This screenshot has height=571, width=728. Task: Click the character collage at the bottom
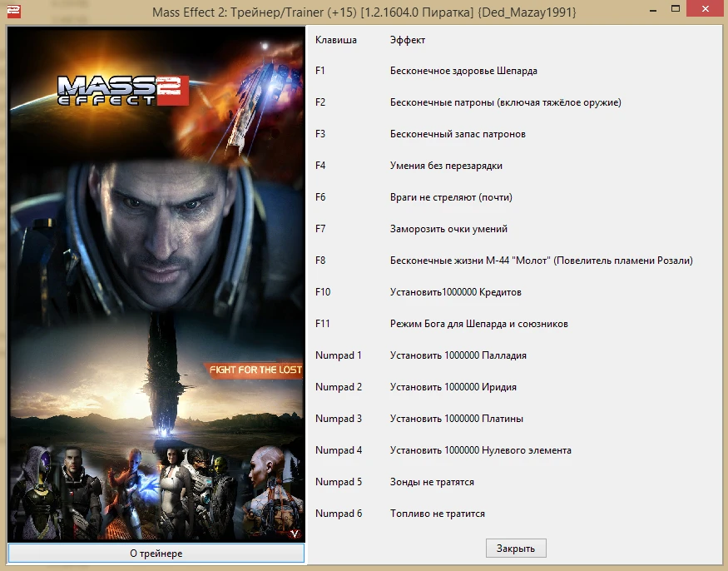click(x=154, y=487)
